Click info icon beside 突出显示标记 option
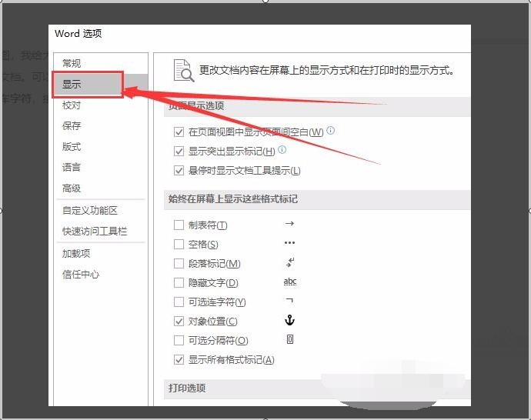This screenshot has width=531, height=420. pos(282,149)
